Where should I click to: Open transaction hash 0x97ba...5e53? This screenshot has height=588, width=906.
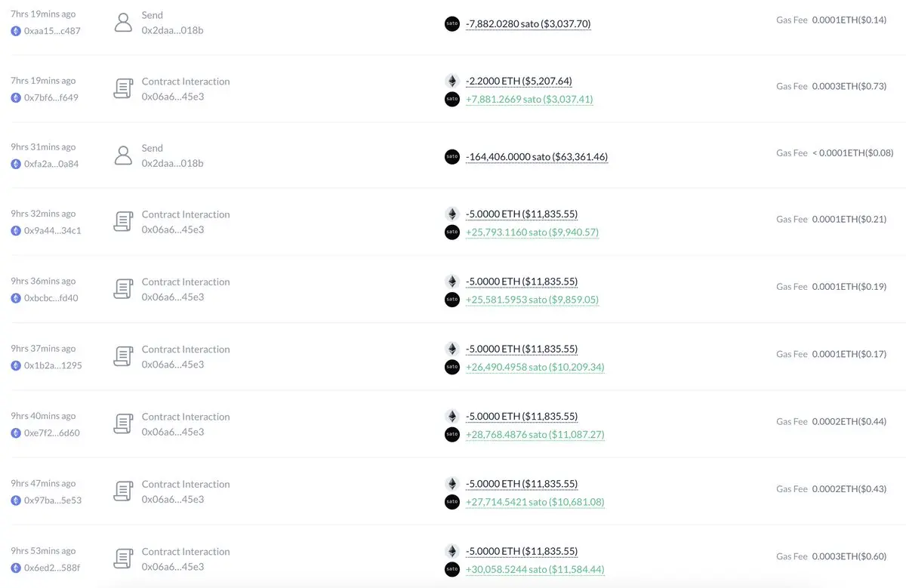[53, 500]
